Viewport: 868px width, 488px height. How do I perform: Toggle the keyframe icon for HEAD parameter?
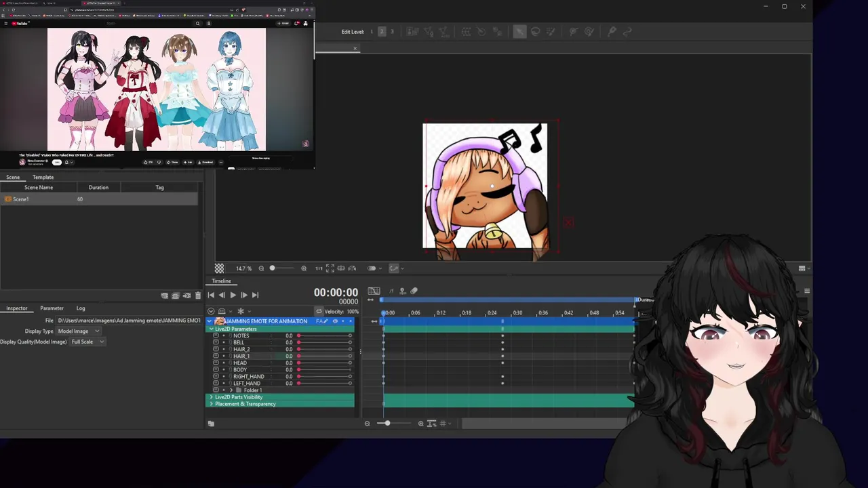pyautogui.click(x=216, y=363)
